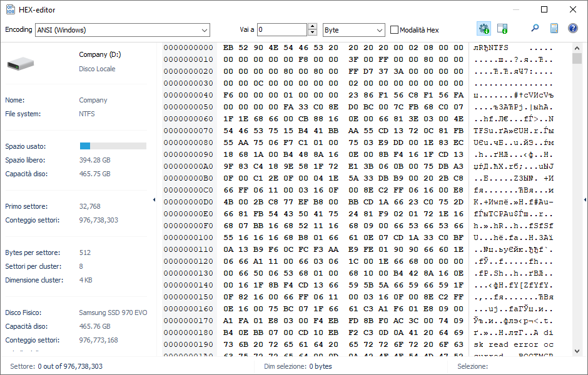The height and width of the screenshot is (375, 588).
Task: Click status bar Dim selezione 0 bytes
Action: pyautogui.click(x=298, y=366)
